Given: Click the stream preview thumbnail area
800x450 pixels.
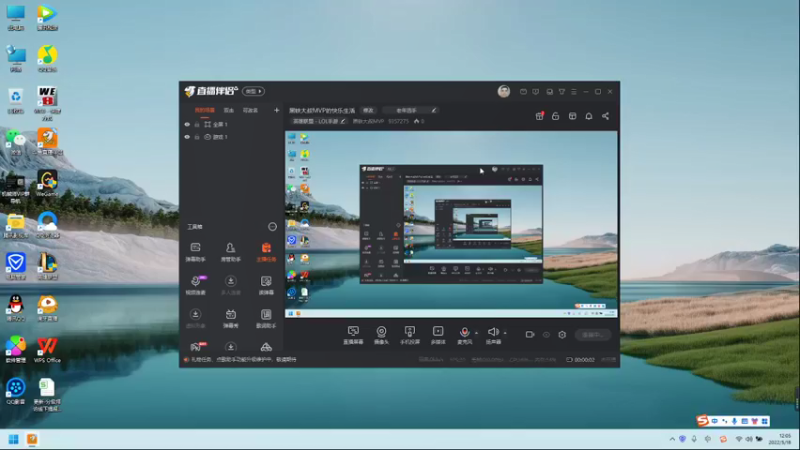Looking at the screenshot, I should point(451,224).
